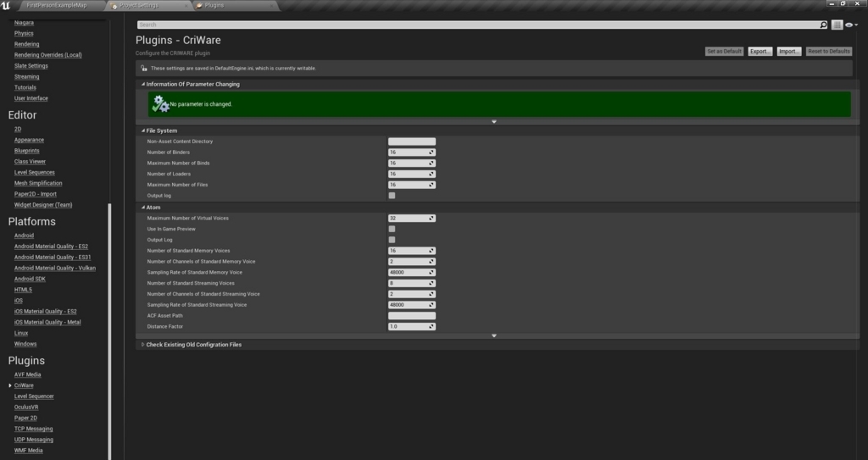868x460 pixels.
Task: Collapse the Atom section
Action: pos(142,207)
